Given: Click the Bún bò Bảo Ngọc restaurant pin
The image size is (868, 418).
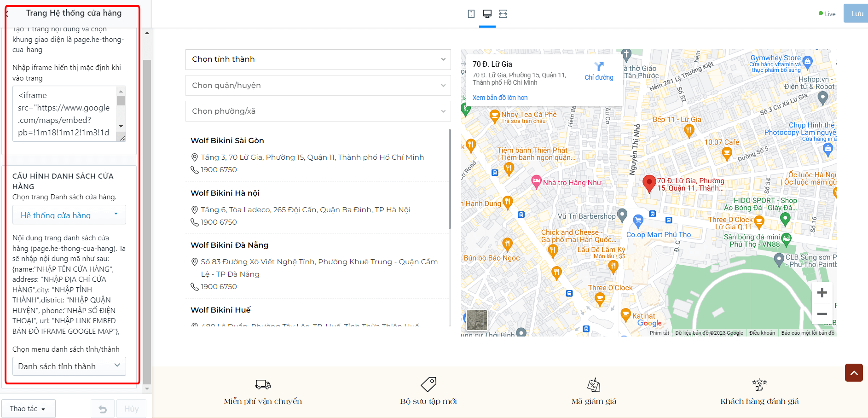Looking at the screenshot, I should [507, 244].
